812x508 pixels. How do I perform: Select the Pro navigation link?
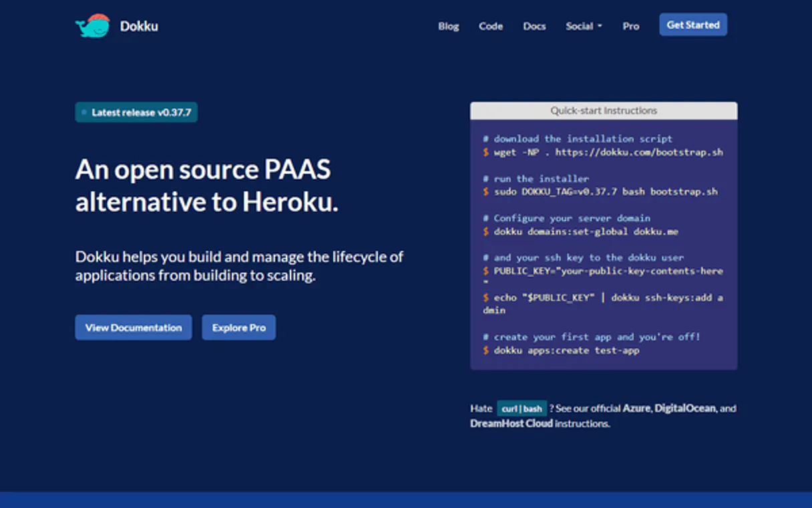[x=630, y=26]
